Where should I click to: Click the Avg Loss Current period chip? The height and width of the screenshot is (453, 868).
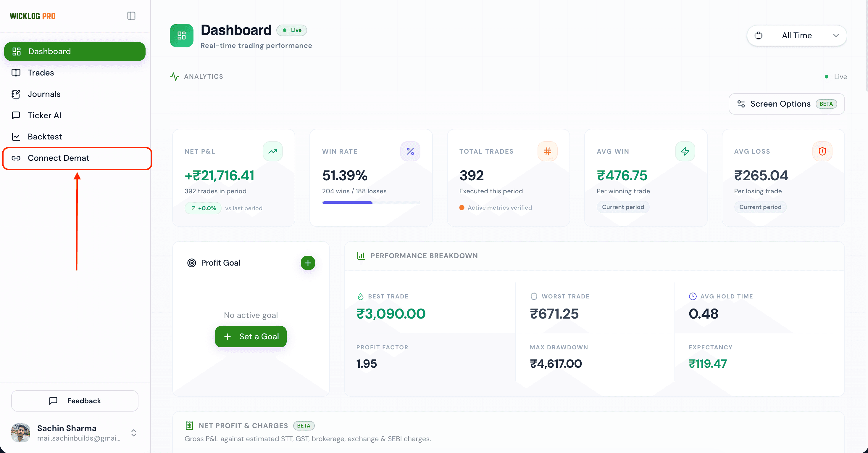click(760, 207)
